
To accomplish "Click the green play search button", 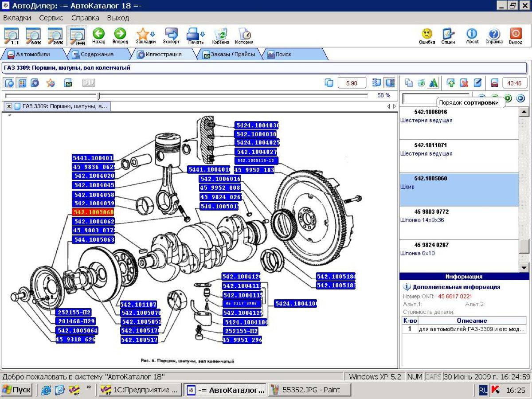I will tap(508, 98).
